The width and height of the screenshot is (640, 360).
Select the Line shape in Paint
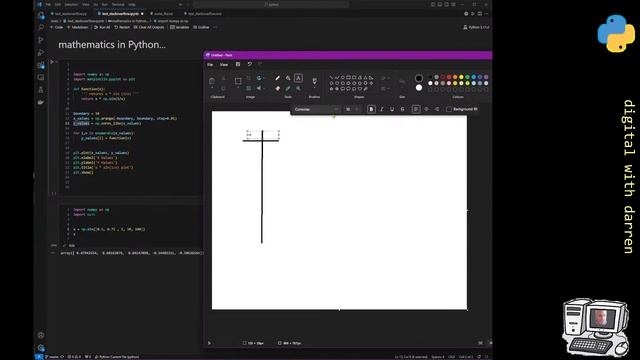331,78
